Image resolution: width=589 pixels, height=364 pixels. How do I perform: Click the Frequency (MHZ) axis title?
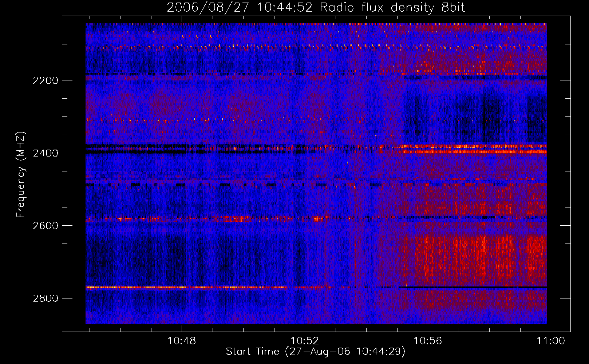[21, 175]
